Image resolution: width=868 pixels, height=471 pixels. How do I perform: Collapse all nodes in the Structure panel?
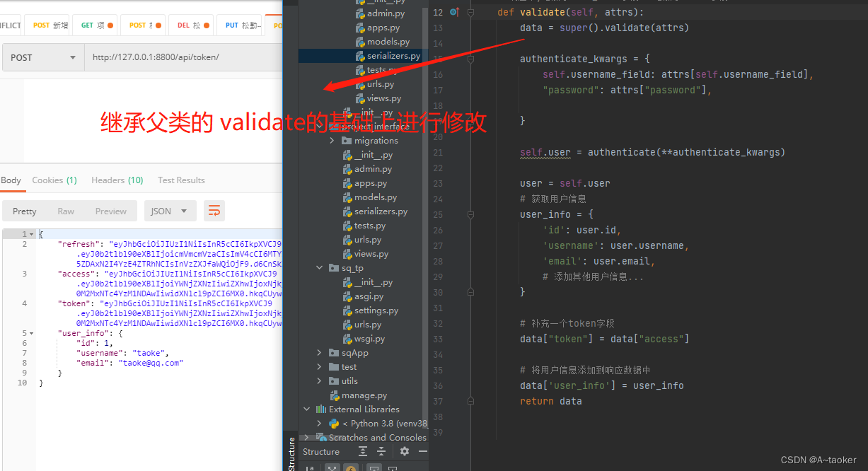point(381,451)
